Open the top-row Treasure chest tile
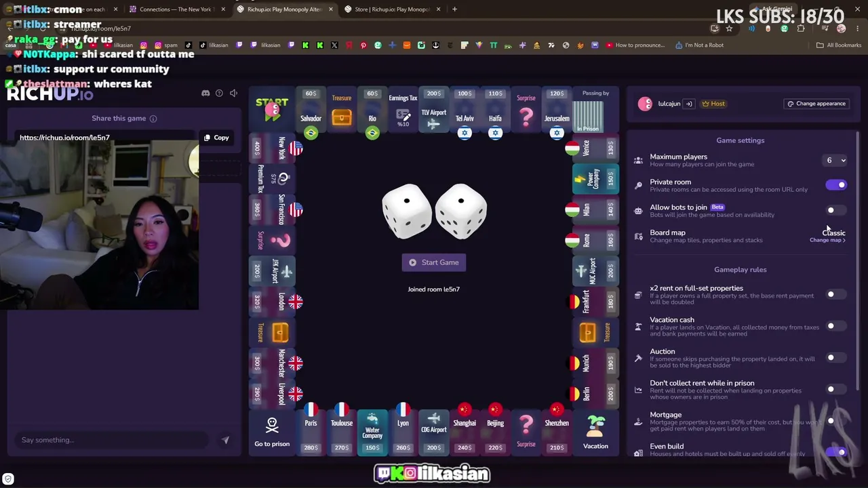This screenshot has width=868, height=488. tap(342, 110)
